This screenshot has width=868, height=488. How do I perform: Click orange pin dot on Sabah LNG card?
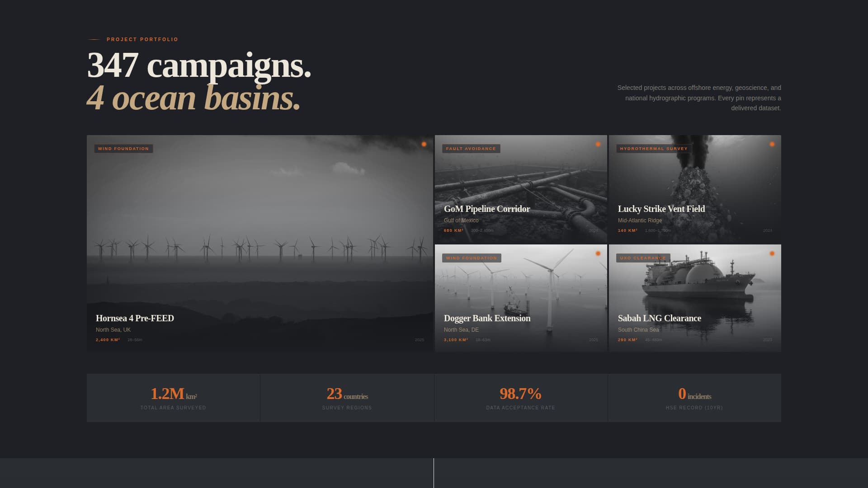(x=772, y=253)
